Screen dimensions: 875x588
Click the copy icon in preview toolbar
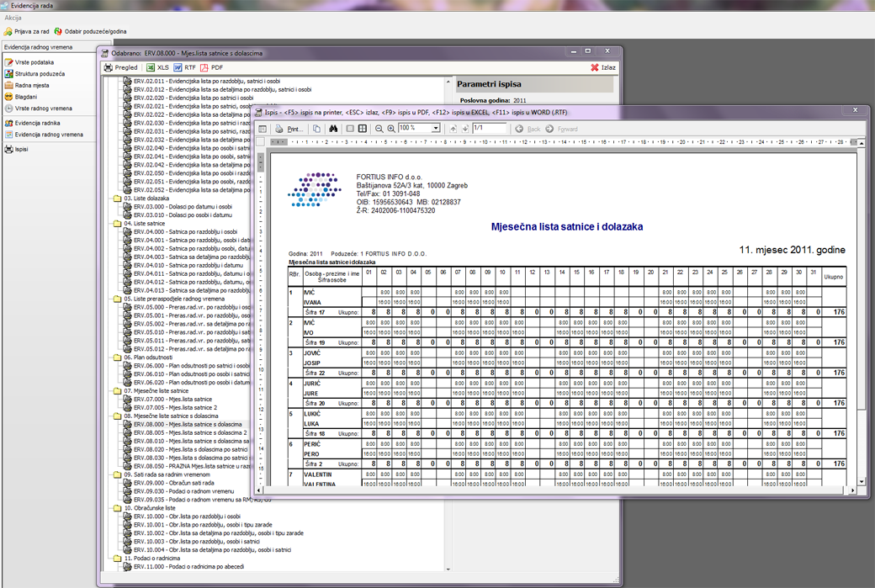[x=316, y=129]
